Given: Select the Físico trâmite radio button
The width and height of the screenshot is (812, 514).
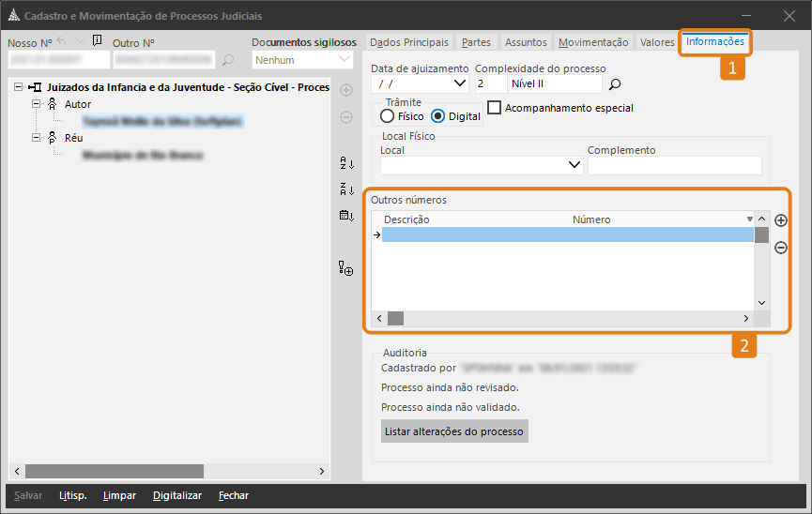Looking at the screenshot, I should pyautogui.click(x=388, y=116).
